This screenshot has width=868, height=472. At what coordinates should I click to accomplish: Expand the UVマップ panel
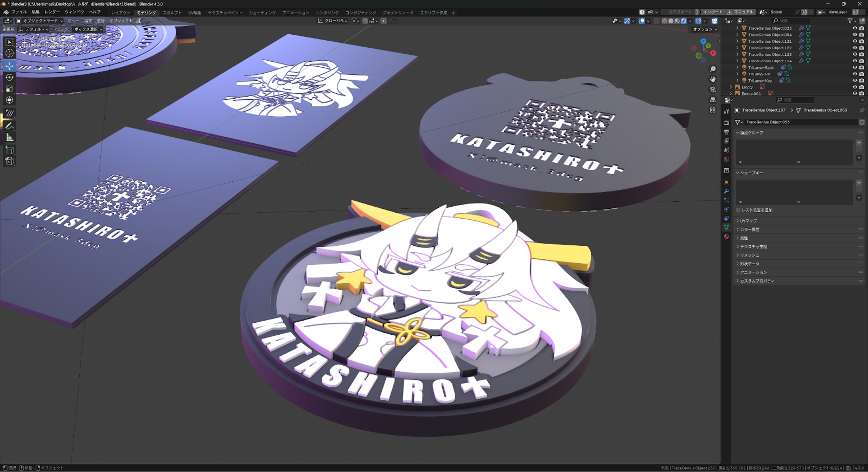coord(749,221)
